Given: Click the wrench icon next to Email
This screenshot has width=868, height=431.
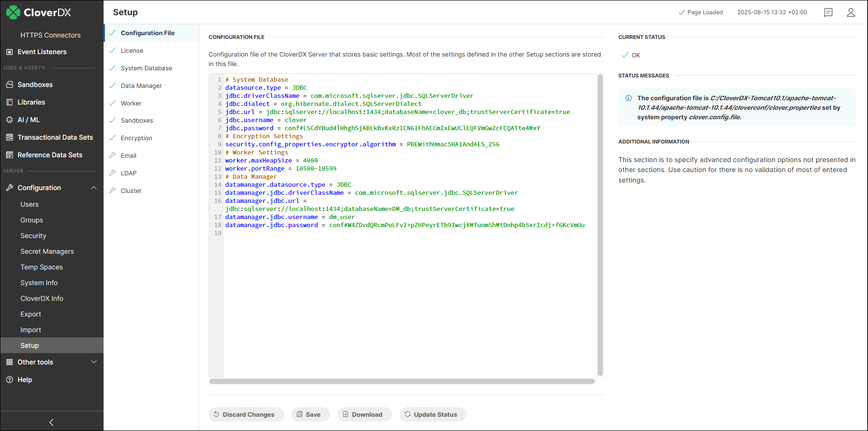Looking at the screenshot, I should 112,155.
